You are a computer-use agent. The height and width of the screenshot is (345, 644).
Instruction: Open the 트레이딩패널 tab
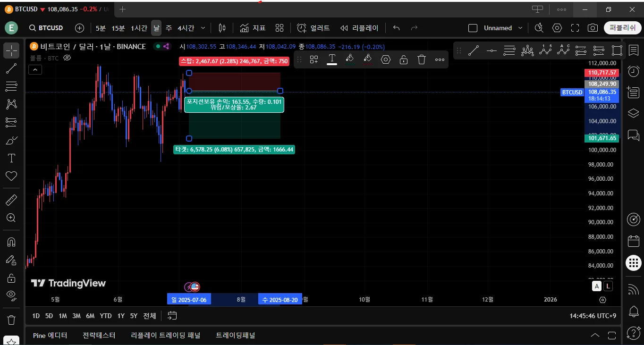[x=236, y=336]
